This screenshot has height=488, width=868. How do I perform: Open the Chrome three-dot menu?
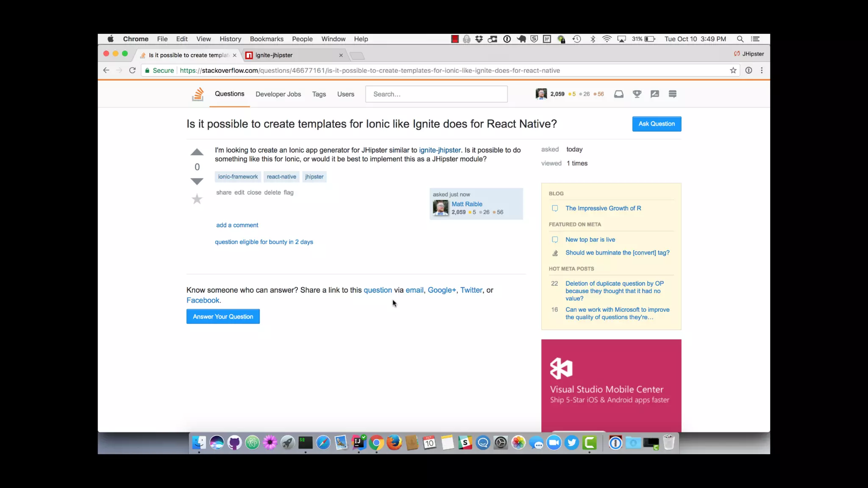pyautogui.click(x=762, y=70)
